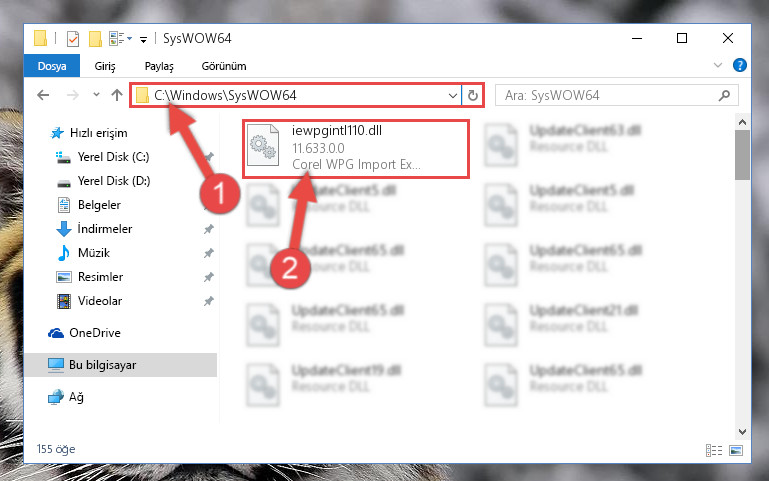Open the quick access toolbar customize dropdown
The height and width of the screenshot is (481, 769).
pos(143,40)
